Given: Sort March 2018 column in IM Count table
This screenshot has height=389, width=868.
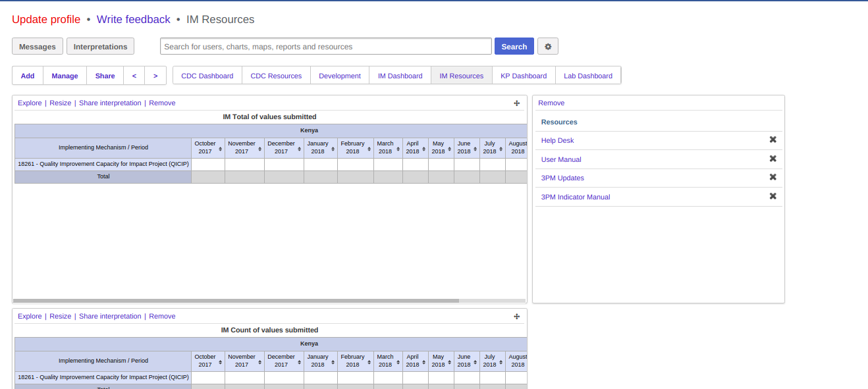Looking at the screenshot, I should 398,363.
